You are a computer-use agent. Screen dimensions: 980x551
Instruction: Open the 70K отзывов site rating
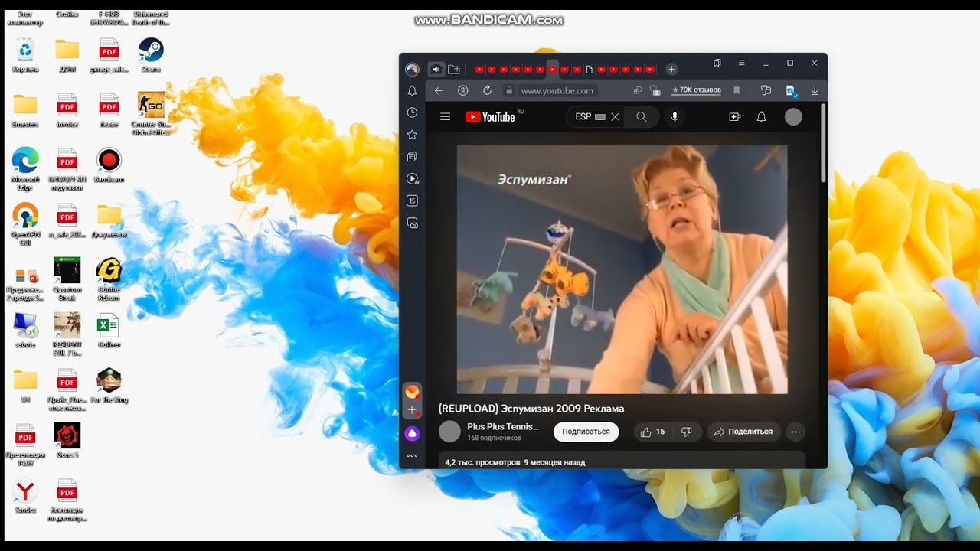[x=696, y=90]
